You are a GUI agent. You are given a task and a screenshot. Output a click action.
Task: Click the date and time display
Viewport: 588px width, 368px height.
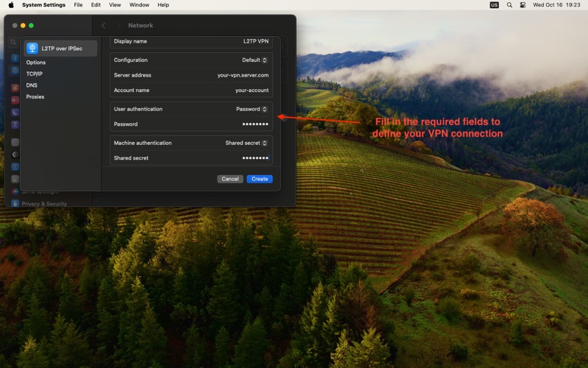[556, 5]
